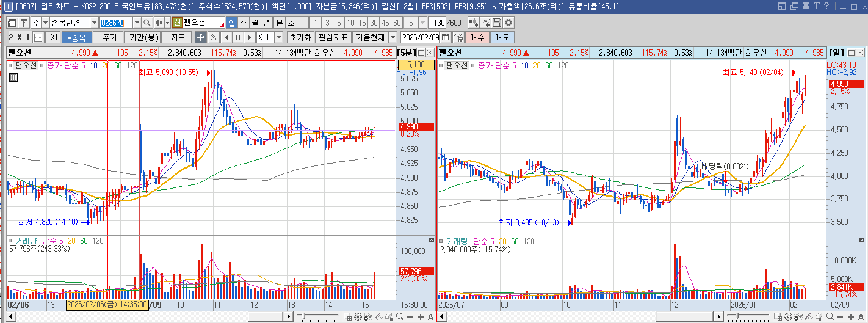Click the date field 2026/02/09
868x323 pixels.
419,37
